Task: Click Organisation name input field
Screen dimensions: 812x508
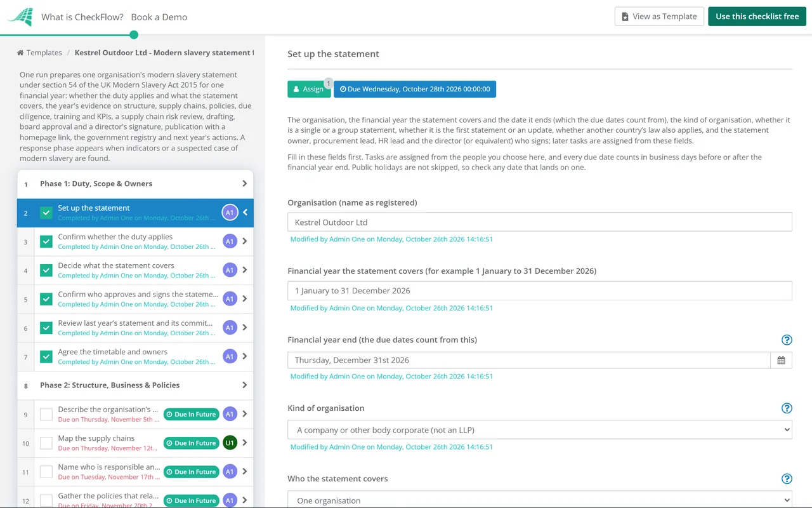Action: pyautogui.click(x=540, y=222)
